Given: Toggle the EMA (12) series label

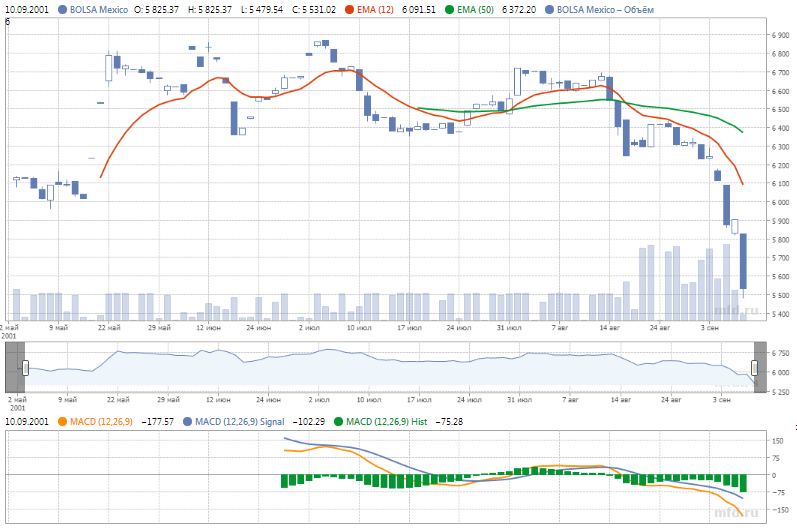Looking at the screenshot, I should click(375, 10).
